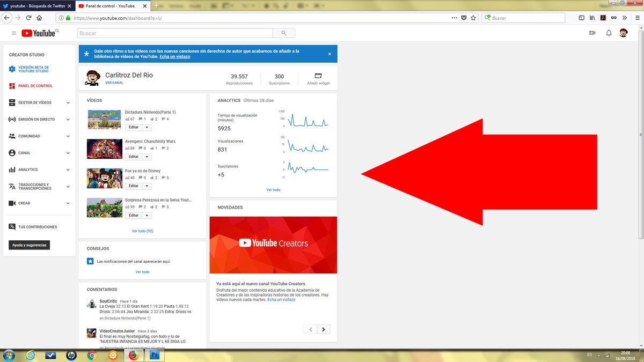
Task: Click Ver todo under Consejos
Action: pyautogui.click(x=143, y=272)
